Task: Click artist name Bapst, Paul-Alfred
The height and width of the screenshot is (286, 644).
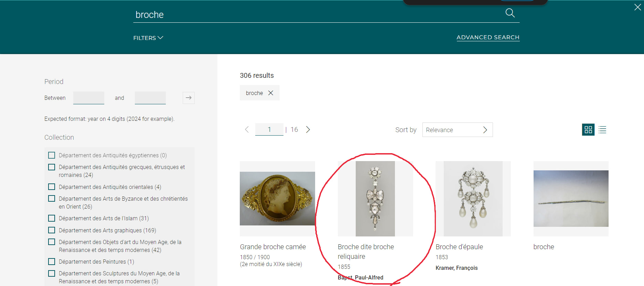Action: [x=361, y=277]
